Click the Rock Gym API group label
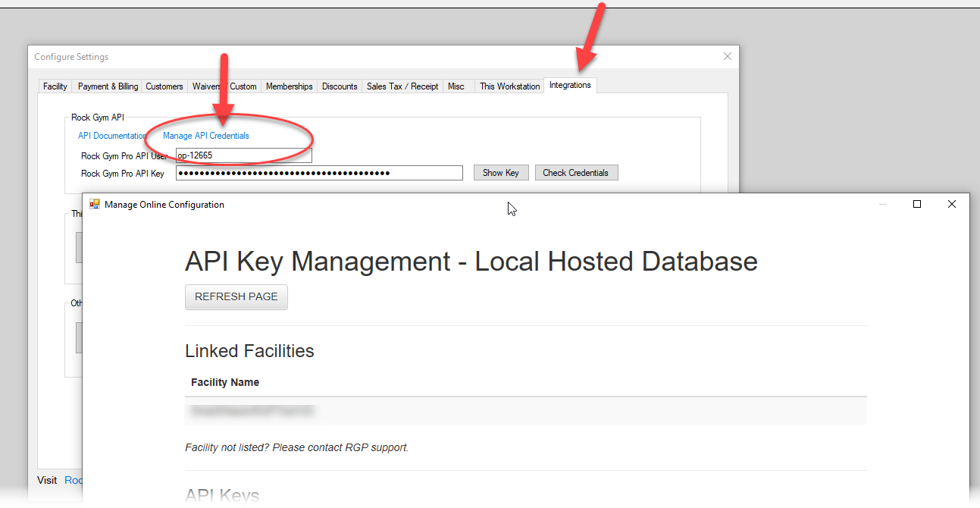Screen dimensions: 980x508 pos(97,118)
